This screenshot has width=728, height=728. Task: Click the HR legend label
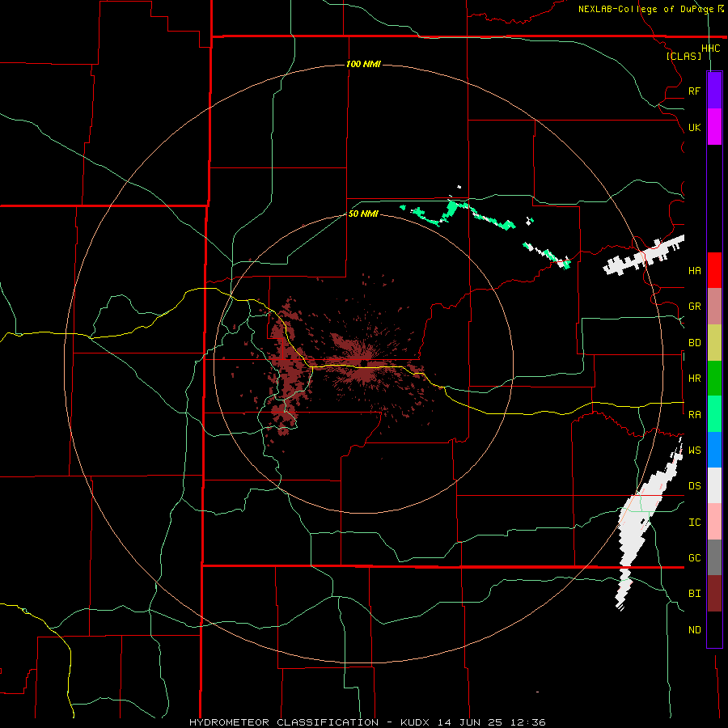[694, 379]
